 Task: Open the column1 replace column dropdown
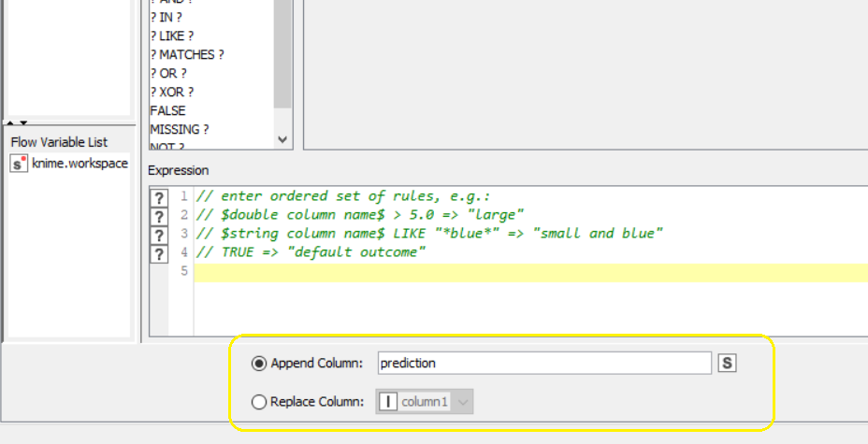464,402
